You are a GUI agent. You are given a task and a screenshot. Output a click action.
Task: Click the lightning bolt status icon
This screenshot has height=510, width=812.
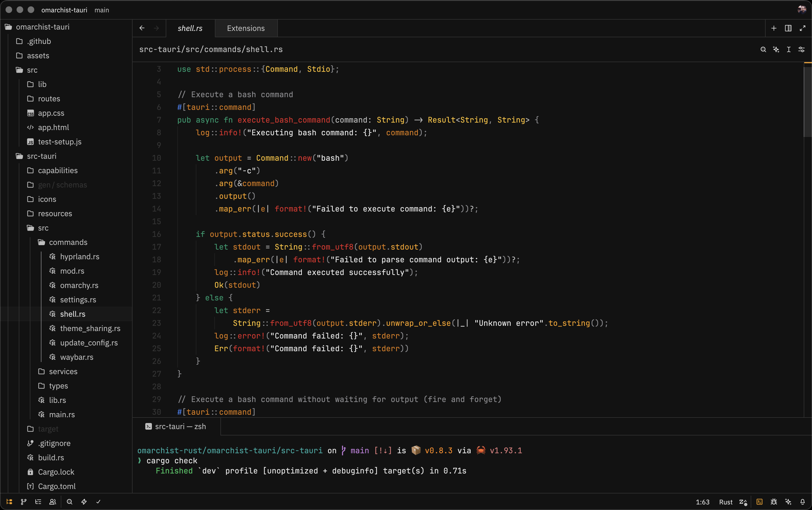tap(84, 501)
